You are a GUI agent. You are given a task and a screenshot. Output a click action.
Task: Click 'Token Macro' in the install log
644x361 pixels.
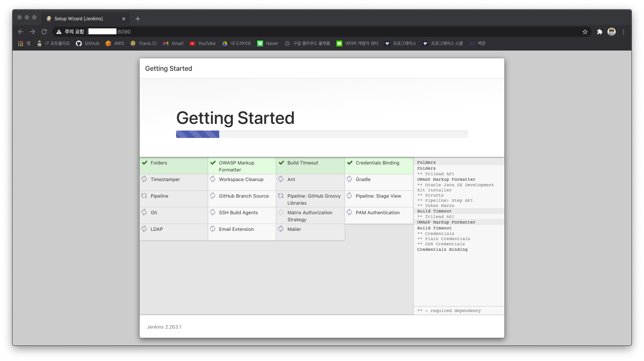coord(440,206)
